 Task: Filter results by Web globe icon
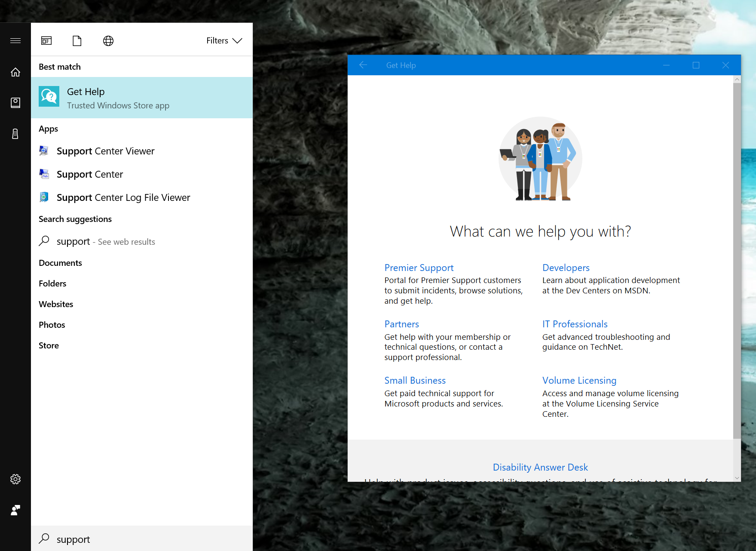click(108, 41)
